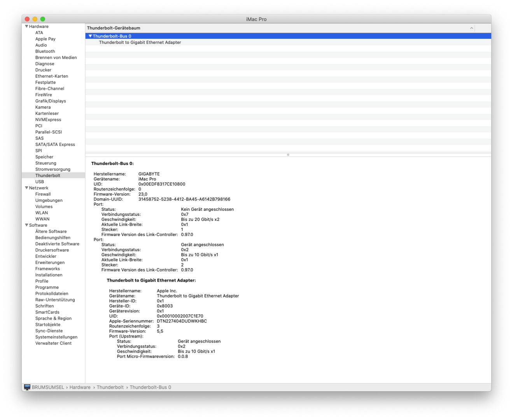Open Sync-Dienste entry

point(49,331)
